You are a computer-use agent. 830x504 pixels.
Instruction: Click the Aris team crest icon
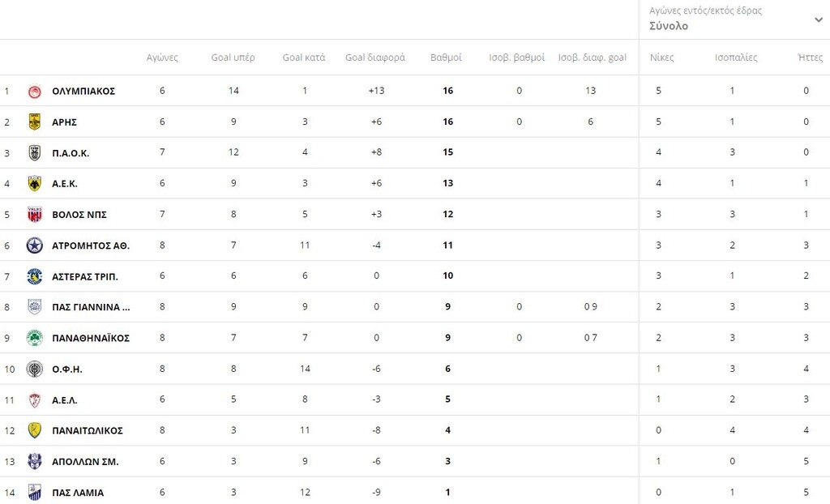[34, 122]
